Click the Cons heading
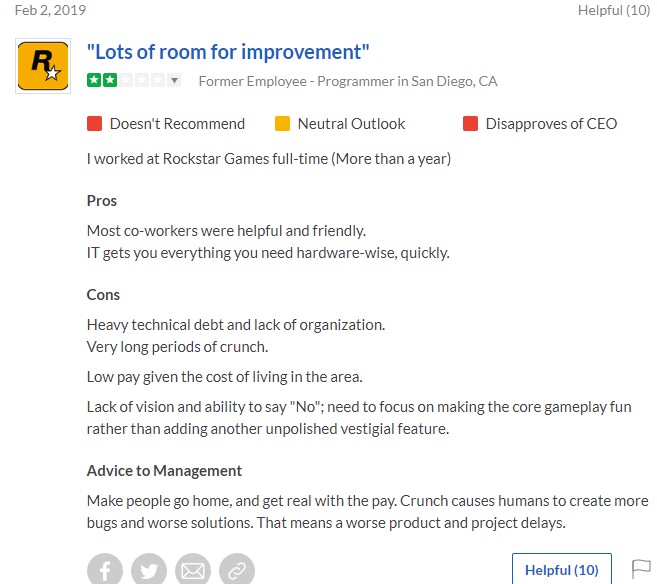The image size is (657, 584). (103, 295)
